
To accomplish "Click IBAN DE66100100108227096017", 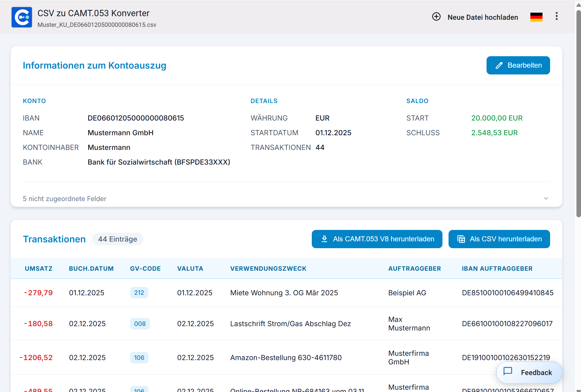I will (507, 324).
